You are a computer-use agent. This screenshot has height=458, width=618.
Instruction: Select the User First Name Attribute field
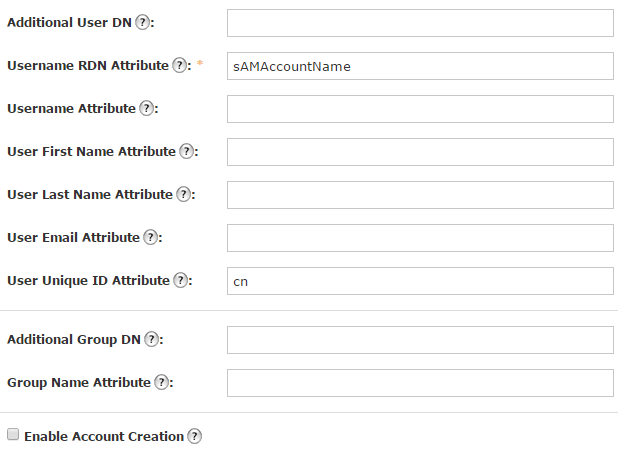(420, 152)
